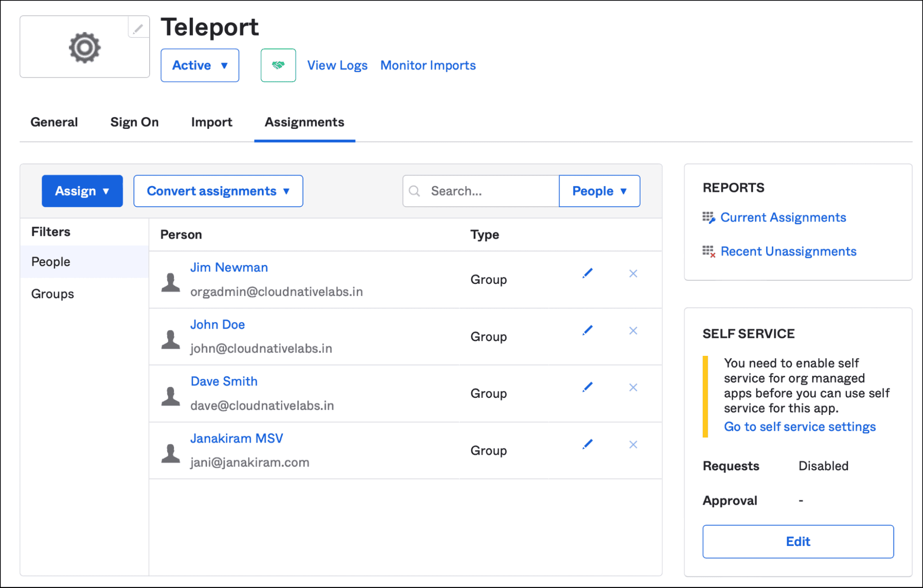Select the Groups filter
923x588 pixels.
point(53,294)
